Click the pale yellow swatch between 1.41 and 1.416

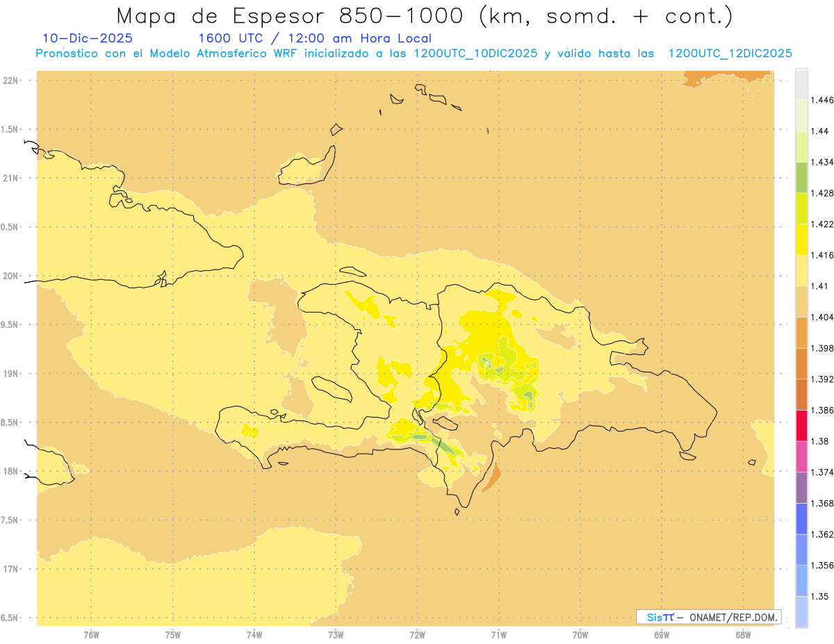pyautogui.click(x=801, y=270)
